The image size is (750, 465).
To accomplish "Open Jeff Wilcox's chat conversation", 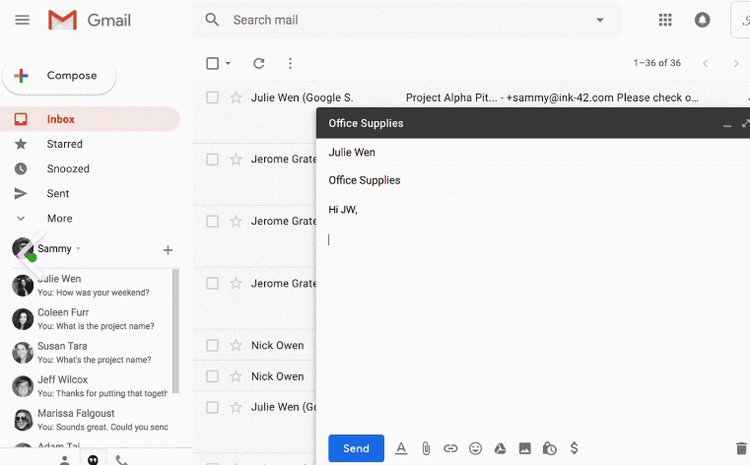I will [x=91, y=386].
